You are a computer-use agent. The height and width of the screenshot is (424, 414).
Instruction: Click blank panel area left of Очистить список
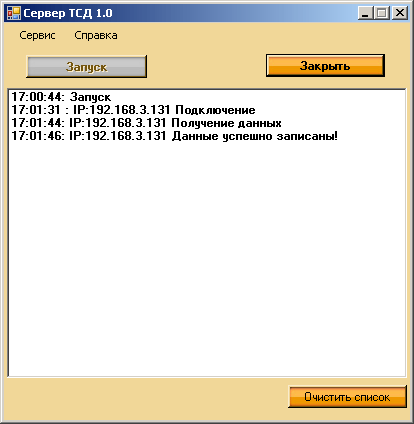(147, 397)
